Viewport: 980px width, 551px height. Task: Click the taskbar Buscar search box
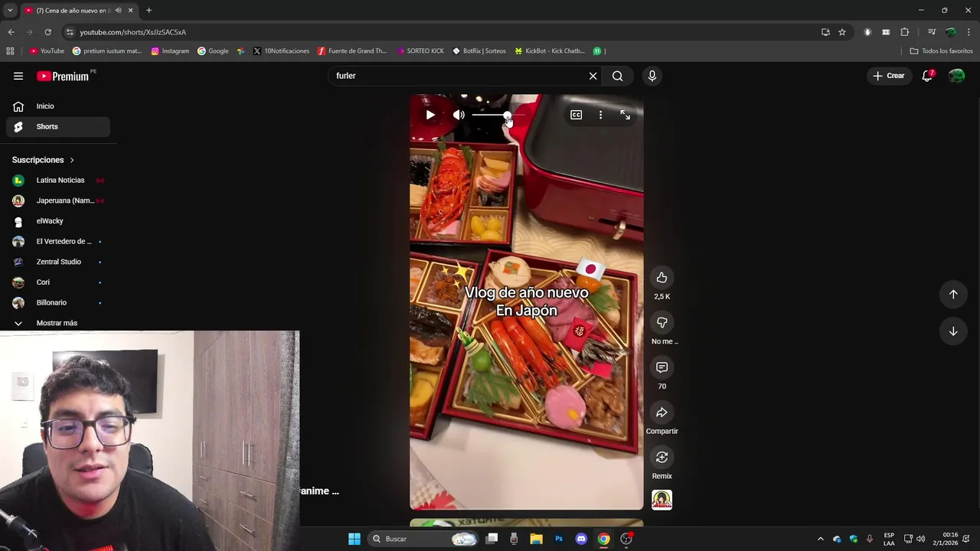(423, 539)
